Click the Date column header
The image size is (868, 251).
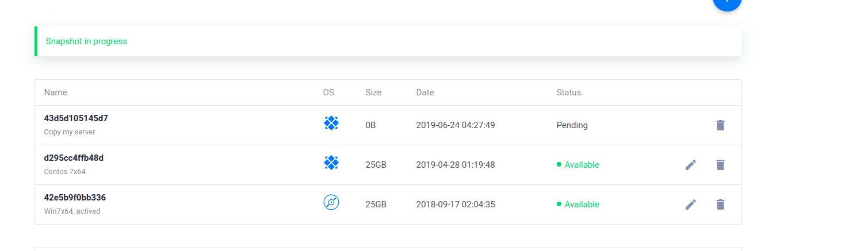point(425,92)
